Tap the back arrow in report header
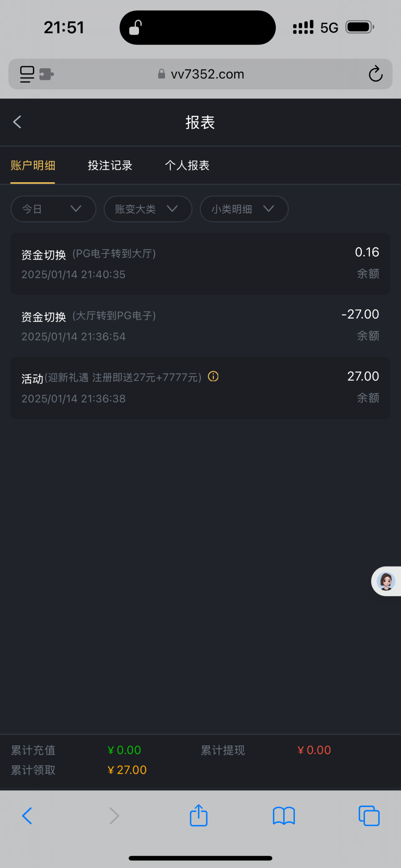This screenshot has width=401, height=868. tap(17, 122)
